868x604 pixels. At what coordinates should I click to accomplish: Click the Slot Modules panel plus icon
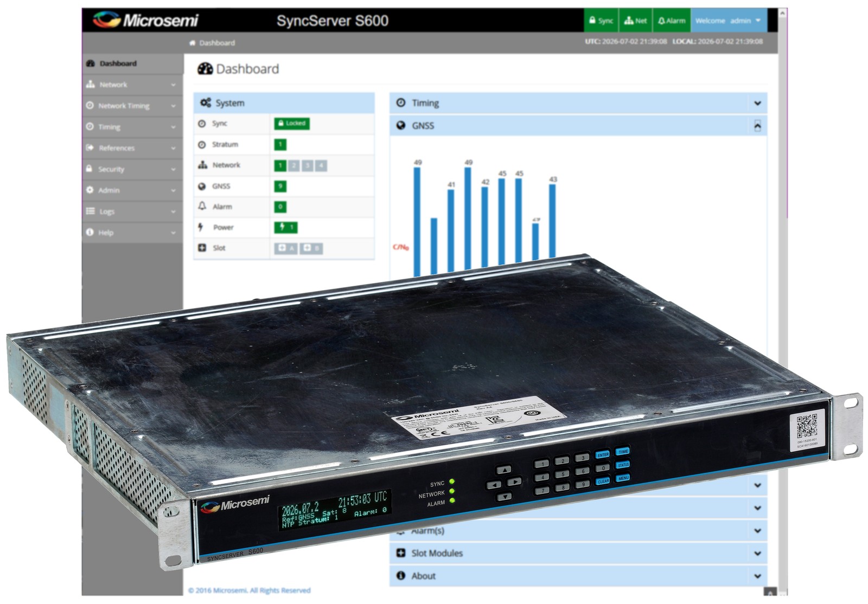click(x=400, y=553)
